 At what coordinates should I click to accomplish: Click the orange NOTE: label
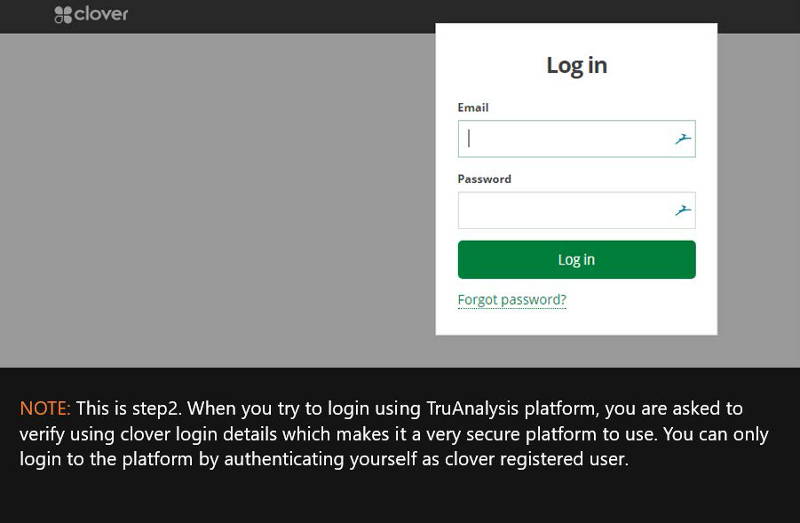[45, 409]
